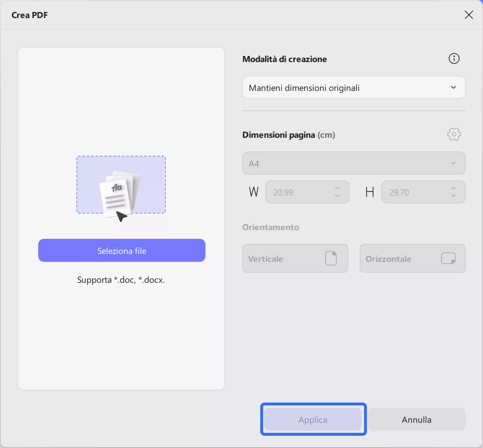Click the width stepper up arrow
483x448 pixels.
[x=337, y=188]
